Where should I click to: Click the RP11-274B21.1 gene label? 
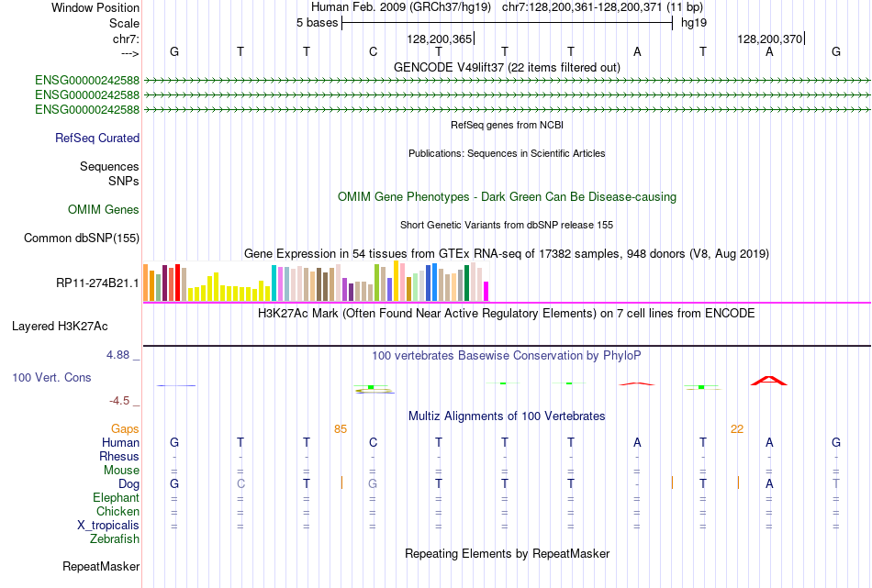click(97, 283)
